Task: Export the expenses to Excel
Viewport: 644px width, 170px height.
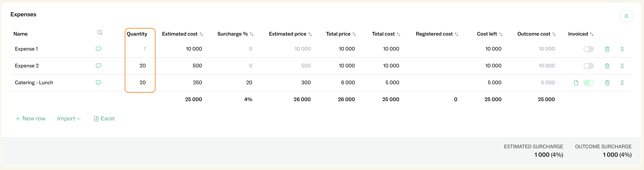Action: (104, 119)
